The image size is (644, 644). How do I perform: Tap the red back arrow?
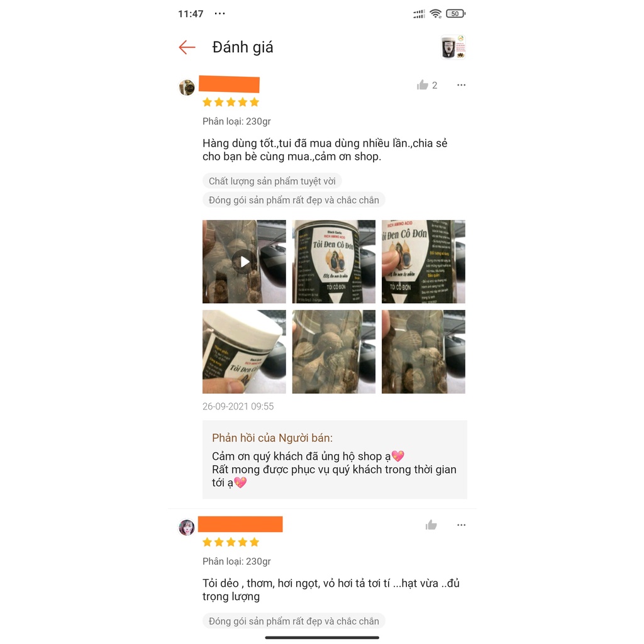click(x=187, y=47)
